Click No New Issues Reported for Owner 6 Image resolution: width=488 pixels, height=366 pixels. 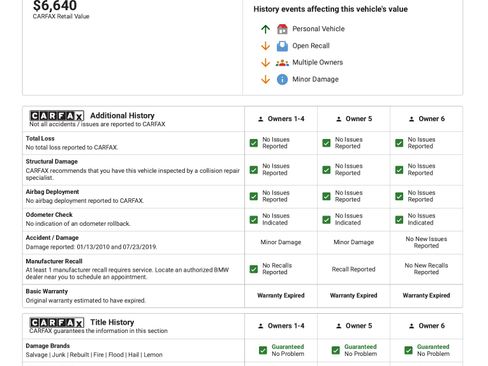(x=426, y=242)
